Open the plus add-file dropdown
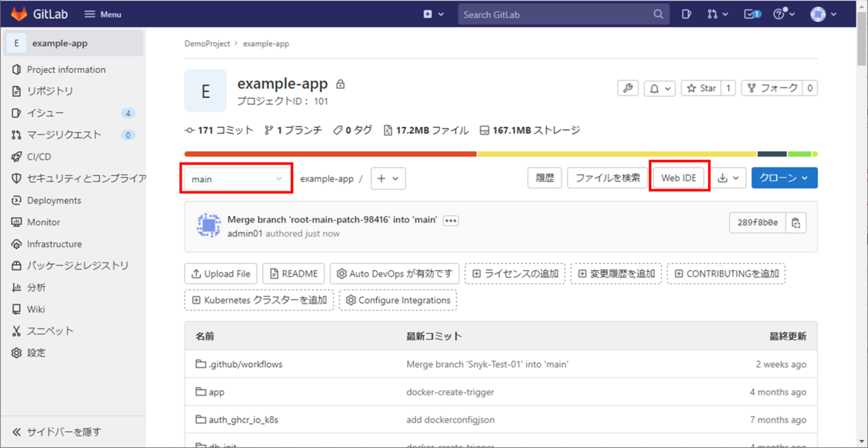The image size is (868, 448). click(388, 178)
